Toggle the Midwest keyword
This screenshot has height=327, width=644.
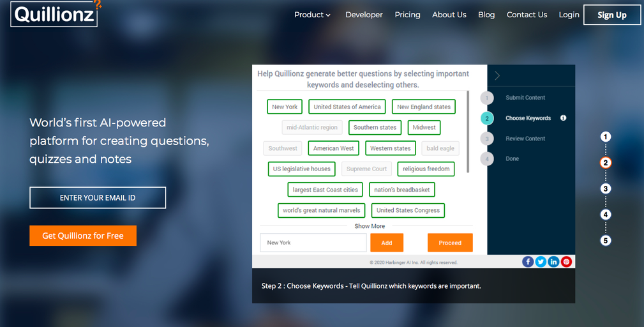(424, 127)
